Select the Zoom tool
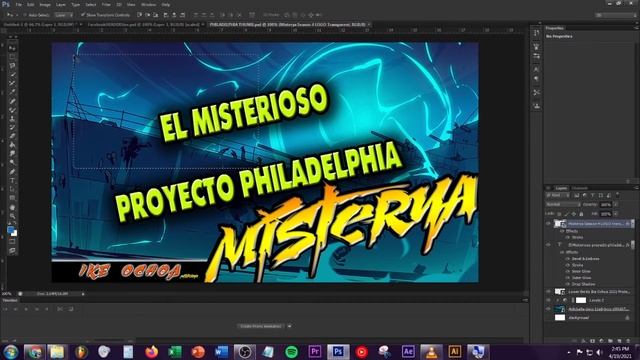Viewport: 640px width, 360px height. [12, 216]
